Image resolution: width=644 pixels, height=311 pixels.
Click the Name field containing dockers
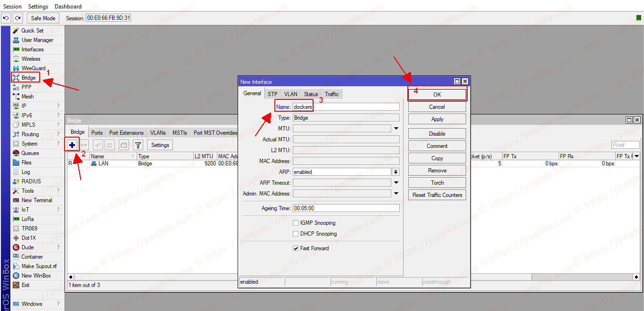tap(346, 107)
